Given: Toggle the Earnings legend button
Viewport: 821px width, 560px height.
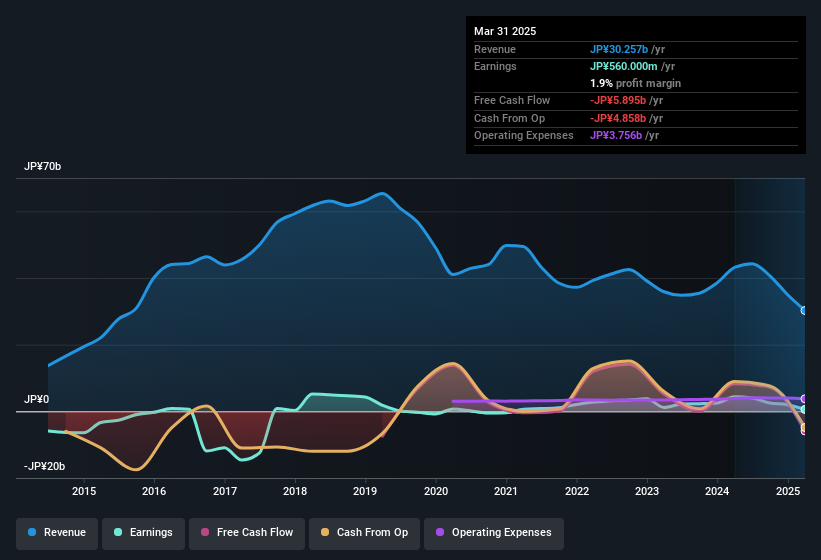Looking at the screenshot, I should tap(143, 533).
